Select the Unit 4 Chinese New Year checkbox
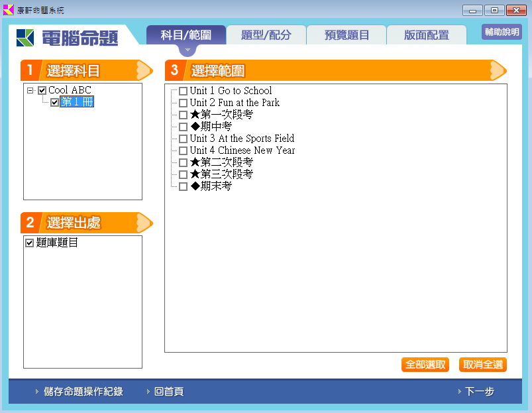Screen dimensions: 532x413 184,150
